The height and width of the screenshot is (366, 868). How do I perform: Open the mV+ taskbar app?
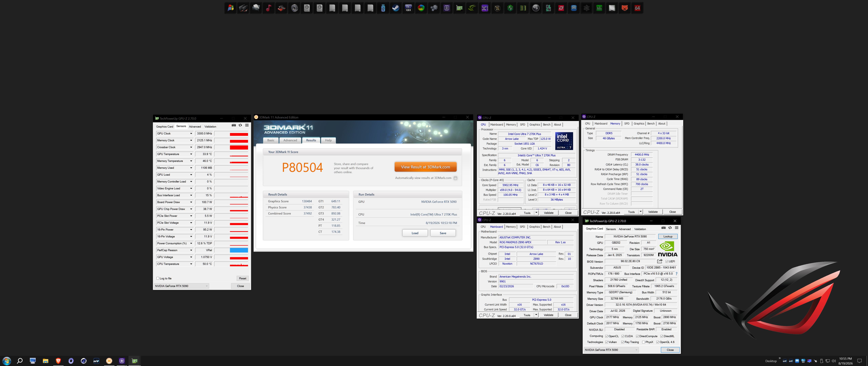[96, 361]
